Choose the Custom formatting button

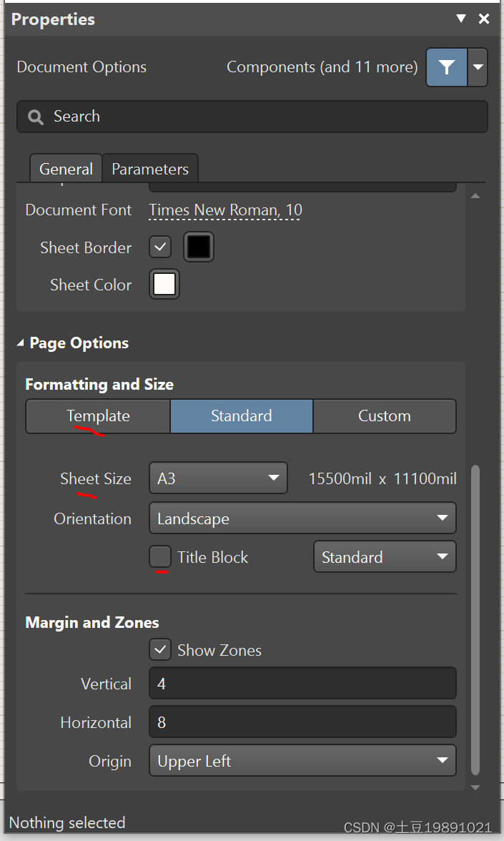[x=384, y=416]
